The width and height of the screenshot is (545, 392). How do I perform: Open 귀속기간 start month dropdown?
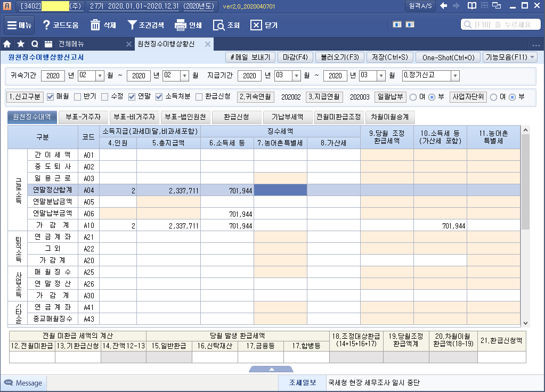click(100, 76)
